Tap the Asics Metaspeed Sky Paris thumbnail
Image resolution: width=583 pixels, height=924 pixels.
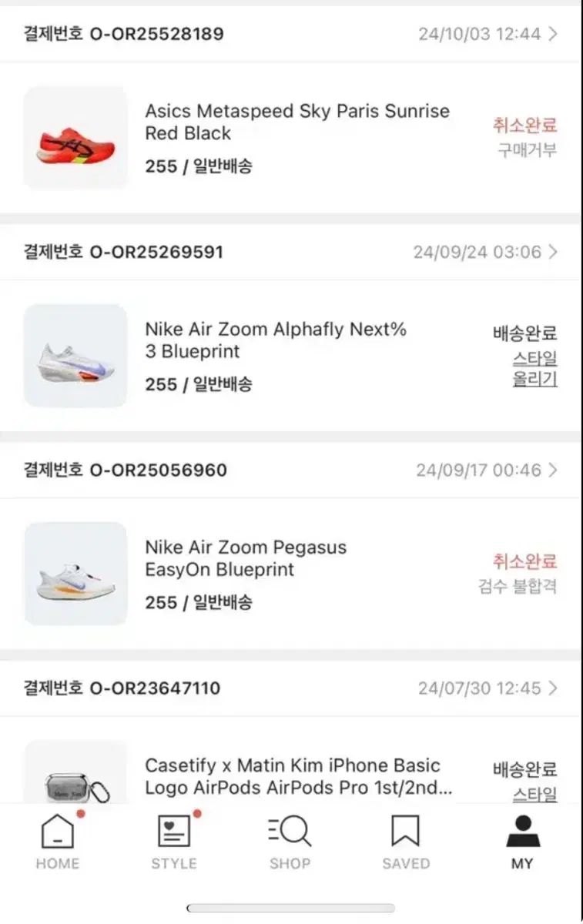tap(75, 138)
